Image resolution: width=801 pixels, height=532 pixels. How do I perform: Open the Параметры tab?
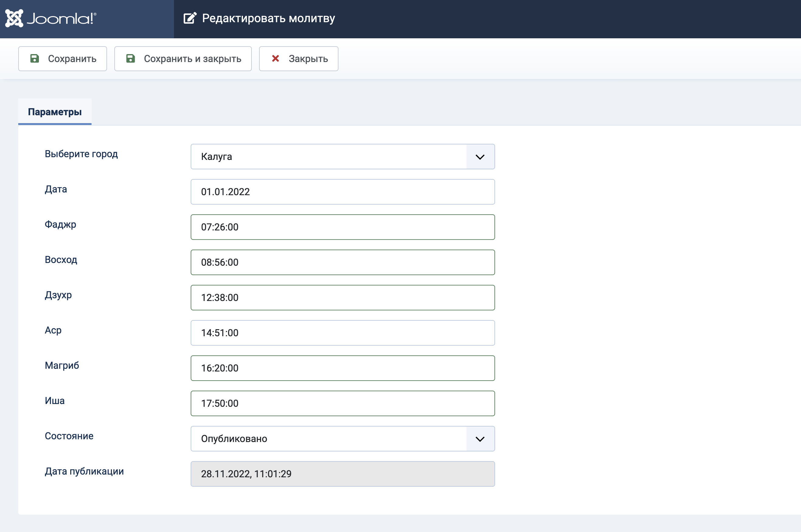[x=55, y=112]
